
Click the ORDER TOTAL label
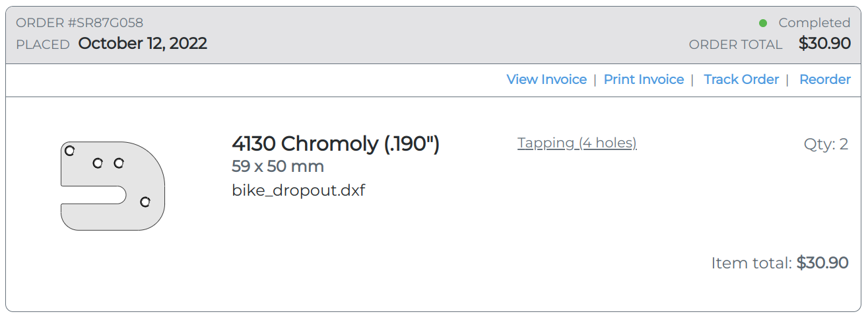735,44
